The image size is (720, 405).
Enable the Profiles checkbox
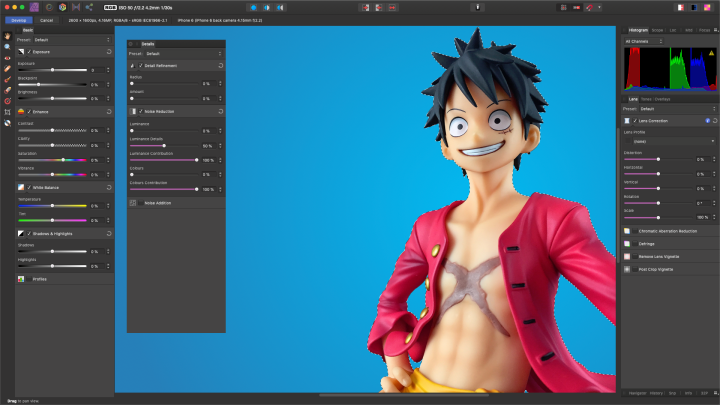coord(29,279)
